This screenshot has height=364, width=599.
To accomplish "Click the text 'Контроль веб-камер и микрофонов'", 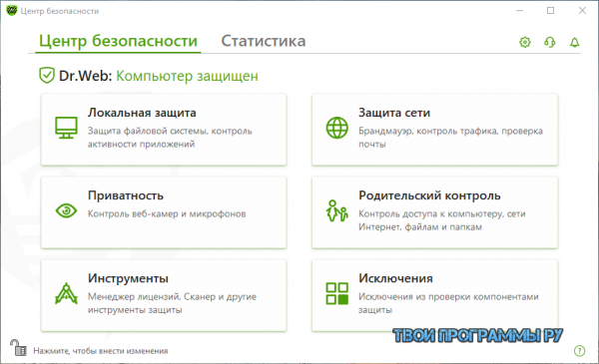I will coord(167,213).
